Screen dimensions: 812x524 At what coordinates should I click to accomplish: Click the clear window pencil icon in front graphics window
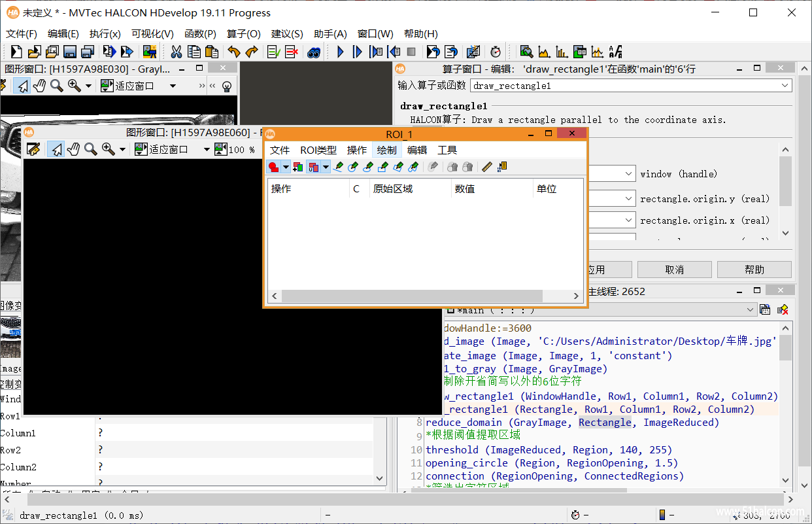click(33, 149)
